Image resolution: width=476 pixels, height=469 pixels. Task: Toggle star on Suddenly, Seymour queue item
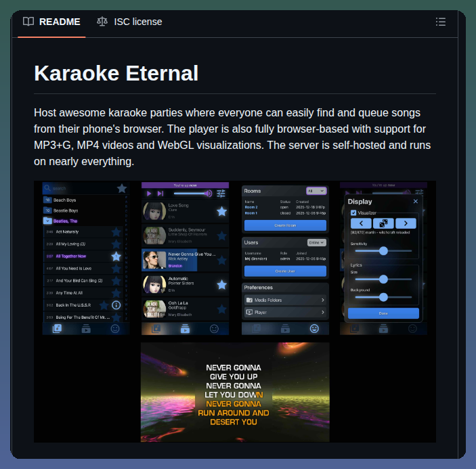tap(222, 236)
